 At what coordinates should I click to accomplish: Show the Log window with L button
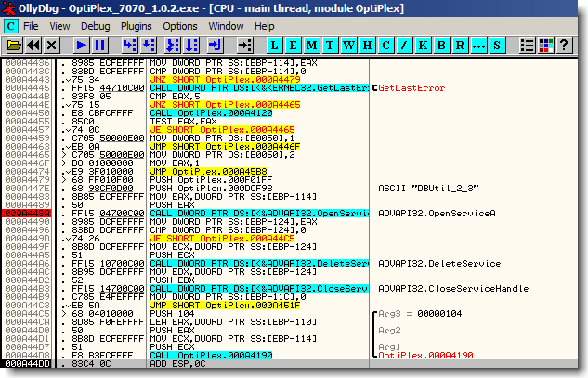(275, 46)
